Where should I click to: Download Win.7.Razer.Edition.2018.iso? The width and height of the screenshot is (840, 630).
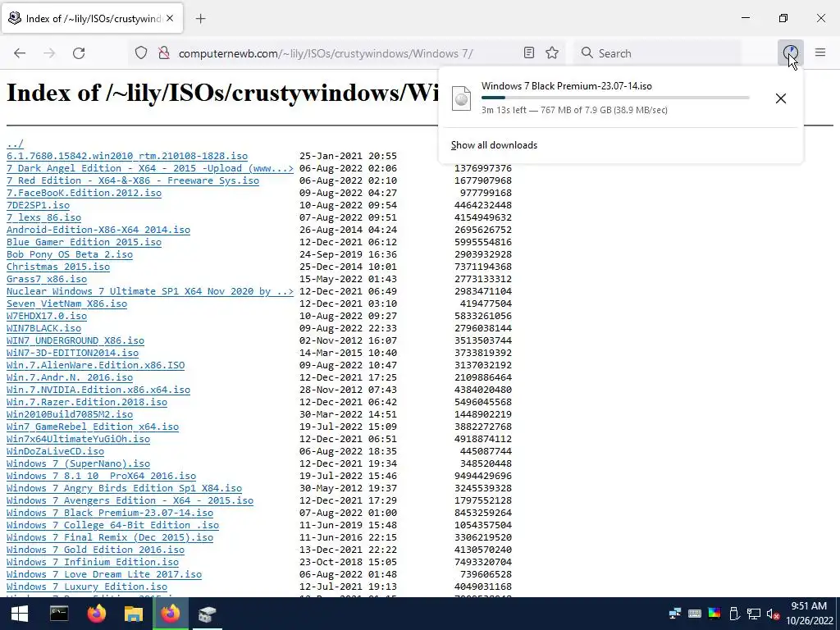pyautogui.click(x=87, y=402)
